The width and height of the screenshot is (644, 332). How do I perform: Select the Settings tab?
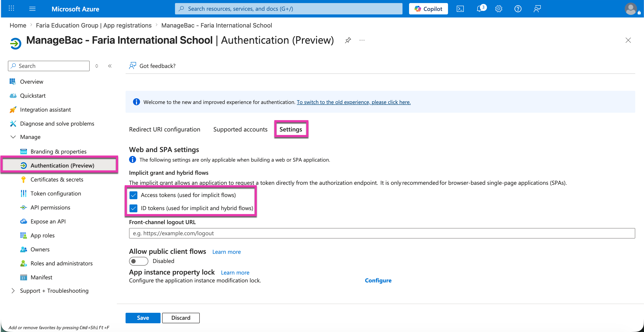[290, 129]
